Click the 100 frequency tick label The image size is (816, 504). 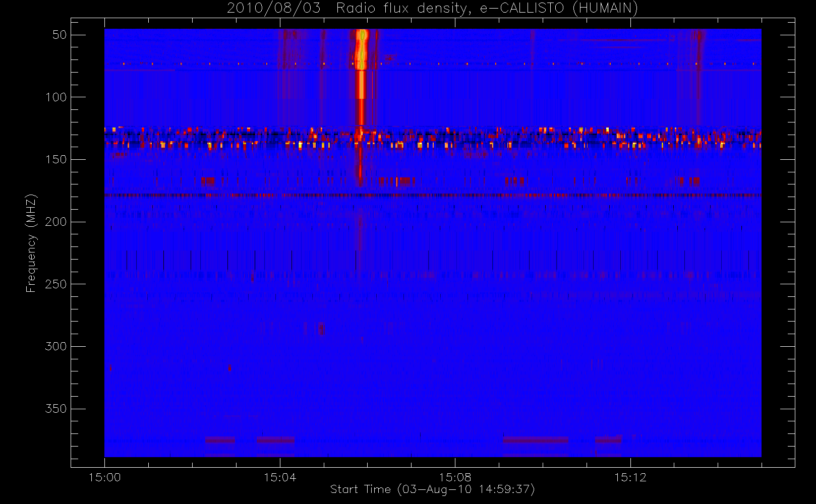tap(56, 97)
